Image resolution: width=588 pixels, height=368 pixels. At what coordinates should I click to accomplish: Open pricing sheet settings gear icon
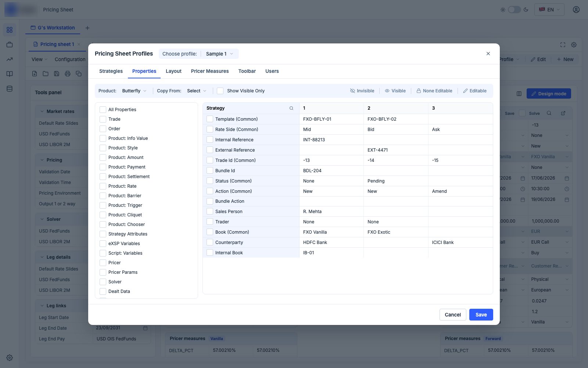coord(574,45)
